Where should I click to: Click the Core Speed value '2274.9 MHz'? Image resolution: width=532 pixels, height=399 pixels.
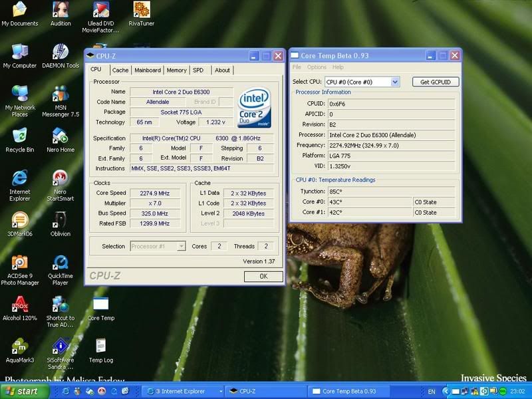[x=155, y=193]
